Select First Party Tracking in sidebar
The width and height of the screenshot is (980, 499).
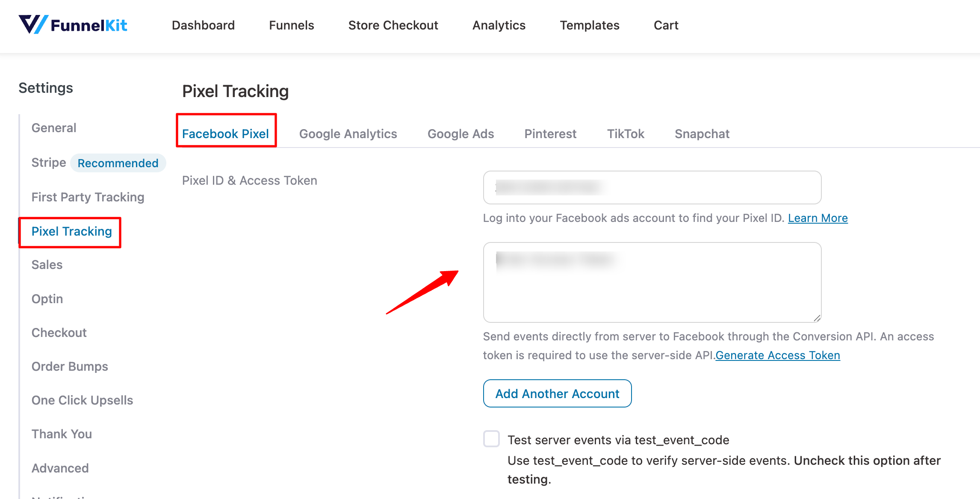tap(88, 197)
